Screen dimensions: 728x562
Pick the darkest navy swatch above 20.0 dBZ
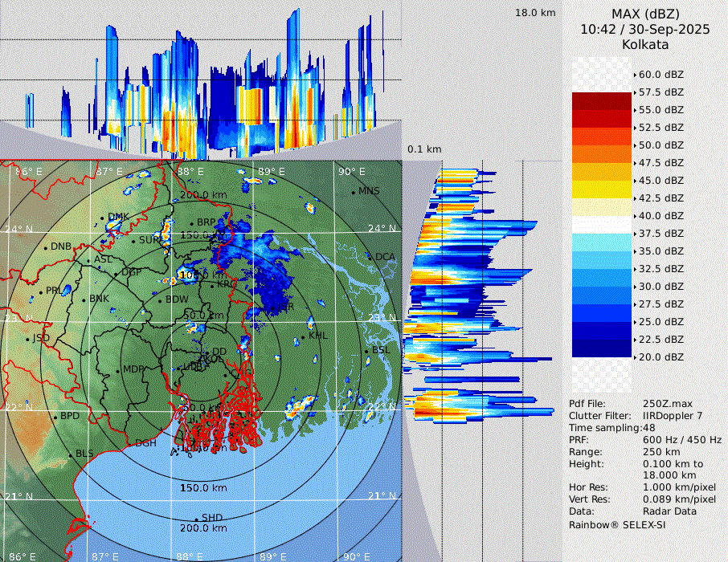click(602, 348)
